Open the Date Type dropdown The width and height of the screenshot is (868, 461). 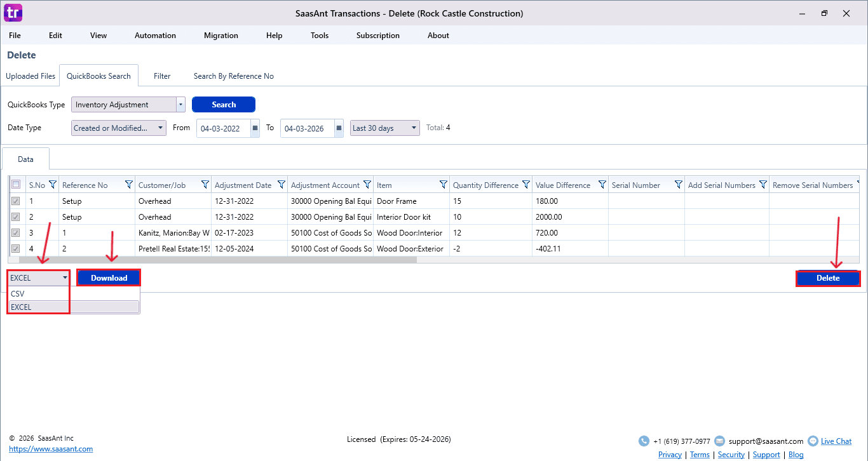point(119,128)
